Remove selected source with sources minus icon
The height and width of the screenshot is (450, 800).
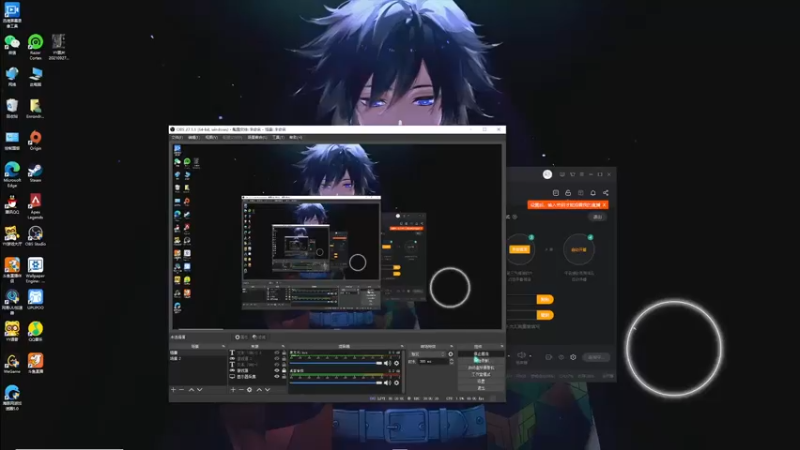(x=241, y=390)
